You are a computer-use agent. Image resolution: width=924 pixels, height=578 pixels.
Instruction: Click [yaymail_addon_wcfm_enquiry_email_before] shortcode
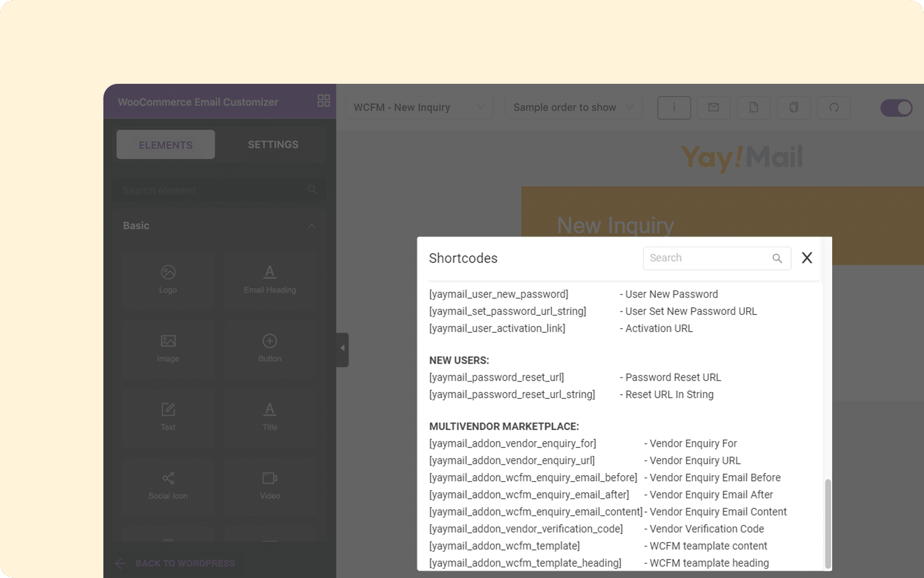(533, 478)
